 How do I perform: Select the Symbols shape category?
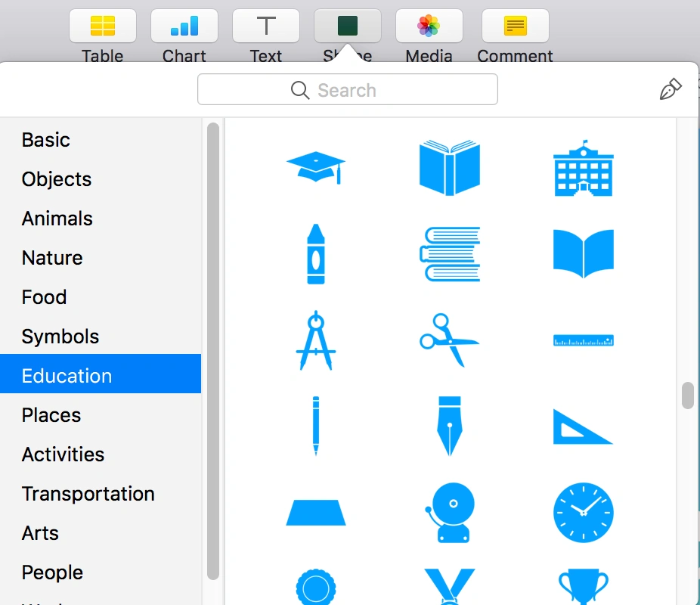coord(101,337)
